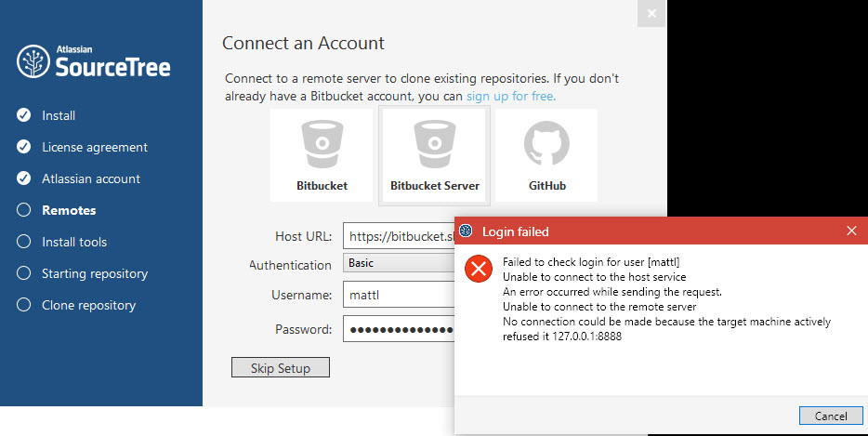The height and width of the screenshot is (436, 868).
Task: Click the Atlassian account step checkmark
Action: 24,178
